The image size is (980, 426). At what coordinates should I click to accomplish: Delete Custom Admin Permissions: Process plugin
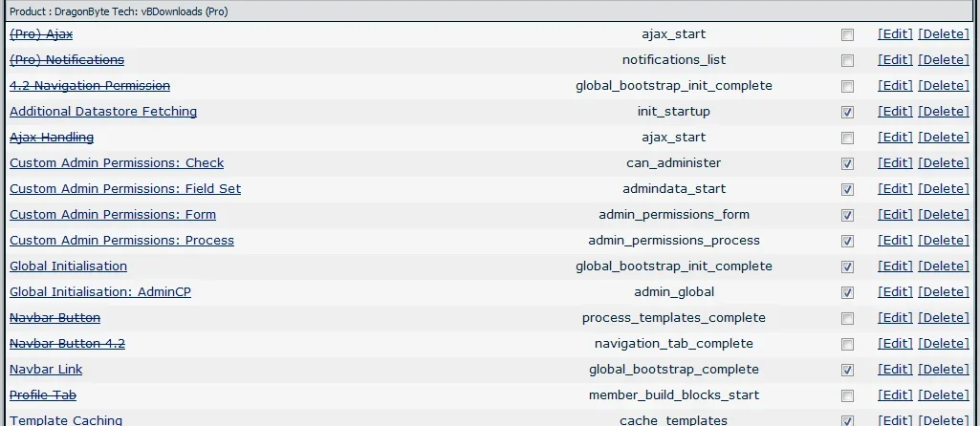tap(944, 241)
